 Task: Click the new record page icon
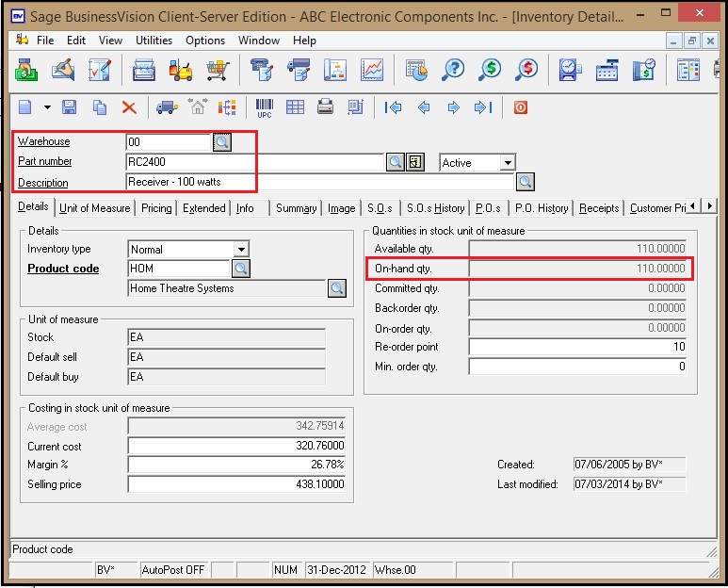(25, 107)
